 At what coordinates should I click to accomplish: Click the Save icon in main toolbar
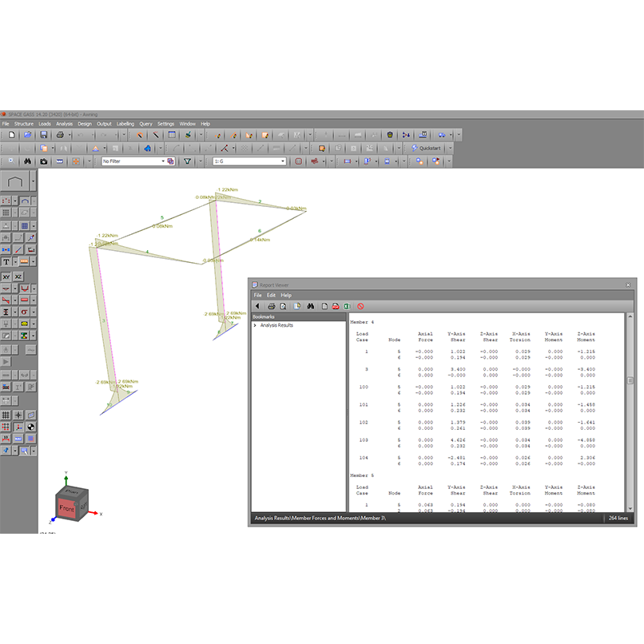(x=43, y=135)
